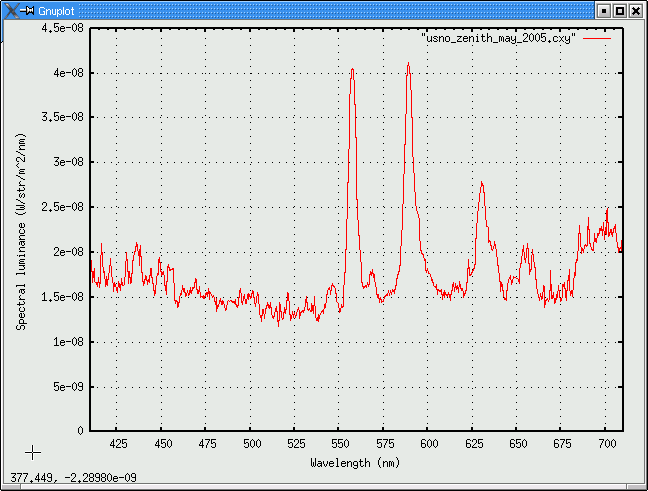Maximize the Gnuplot window

tap(619, 10)
